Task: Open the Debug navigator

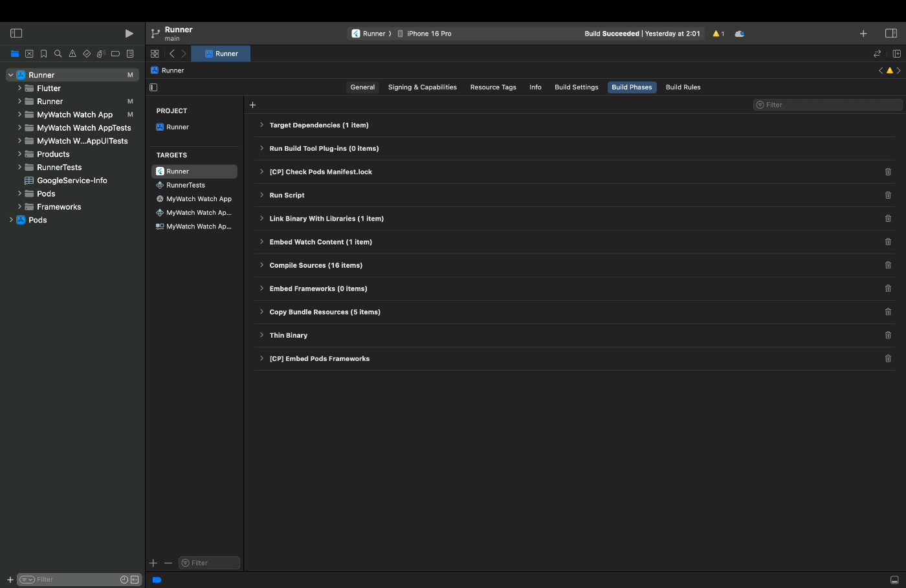Action: click(101, 54)
